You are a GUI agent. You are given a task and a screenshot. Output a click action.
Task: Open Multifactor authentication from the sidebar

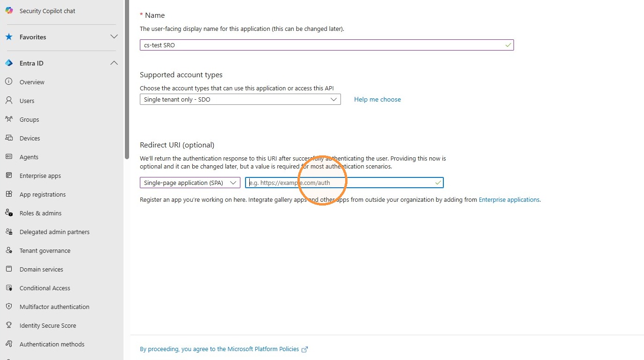click(x=54, y=307)
